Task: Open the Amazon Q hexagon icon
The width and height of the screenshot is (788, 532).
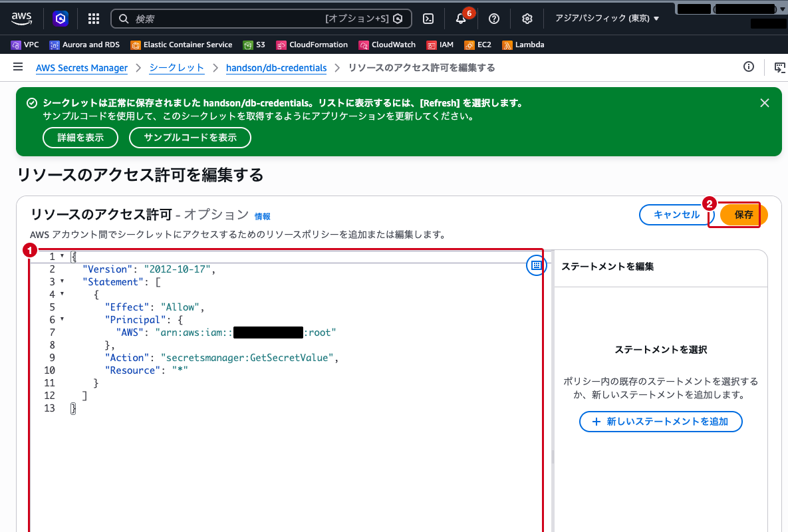Action: pos(61,19)
